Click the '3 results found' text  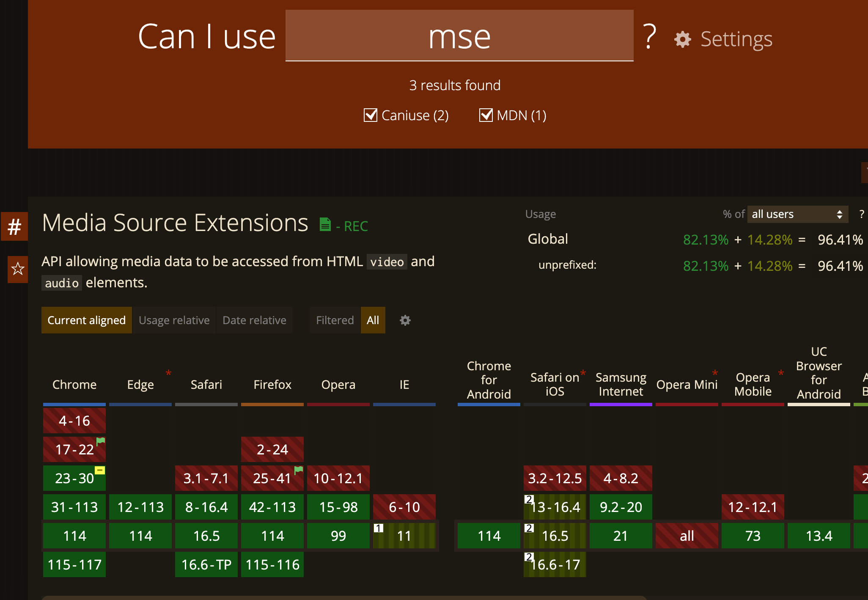[x=455, y=85]
